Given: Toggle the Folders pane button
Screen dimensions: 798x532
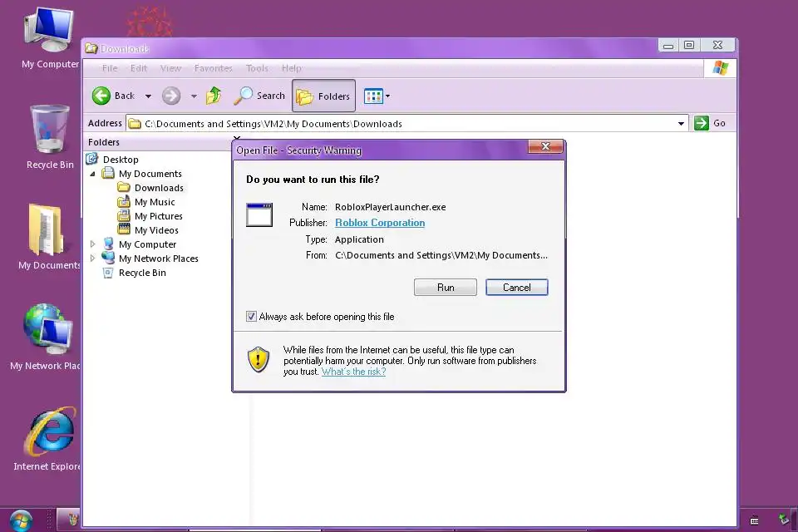Looking at the screenshot, I should pos(323,96).
